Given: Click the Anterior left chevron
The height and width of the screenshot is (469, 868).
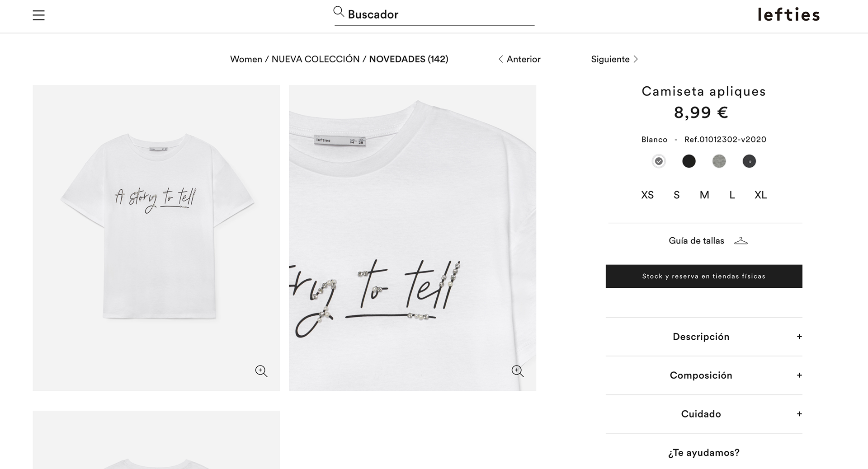Looking at the screenshot, I should click(x=500, y=59).
